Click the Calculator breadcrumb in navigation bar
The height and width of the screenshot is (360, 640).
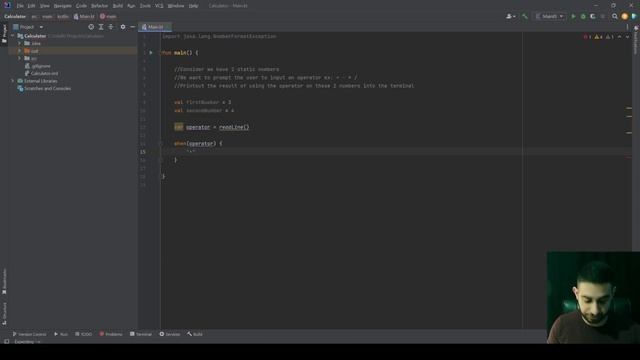point(15,17)
